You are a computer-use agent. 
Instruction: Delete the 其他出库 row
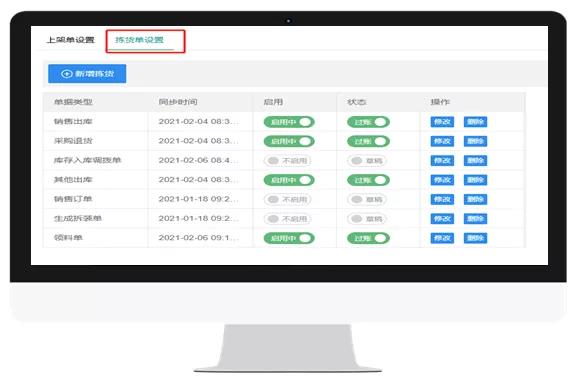coord(475,180)
